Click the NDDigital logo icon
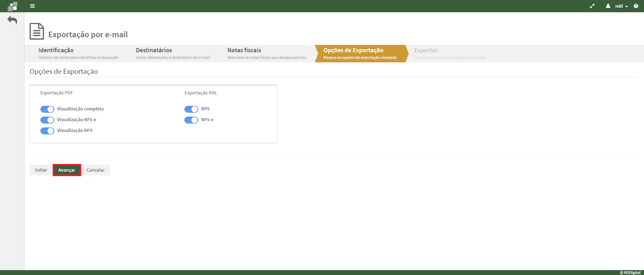The image size is (644, 275). (x=13, y=6)
